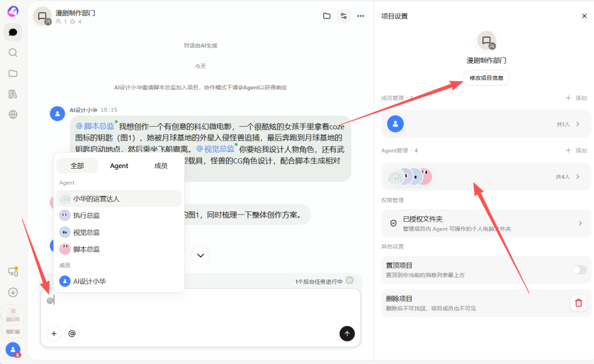Select the 成员 tab in mention popup
The image size is (594, 364).
pos(161,166)
